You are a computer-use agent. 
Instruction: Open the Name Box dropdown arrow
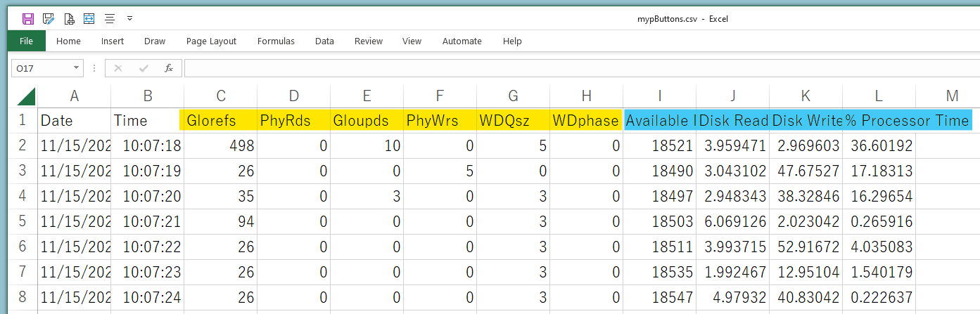point(77,68)
